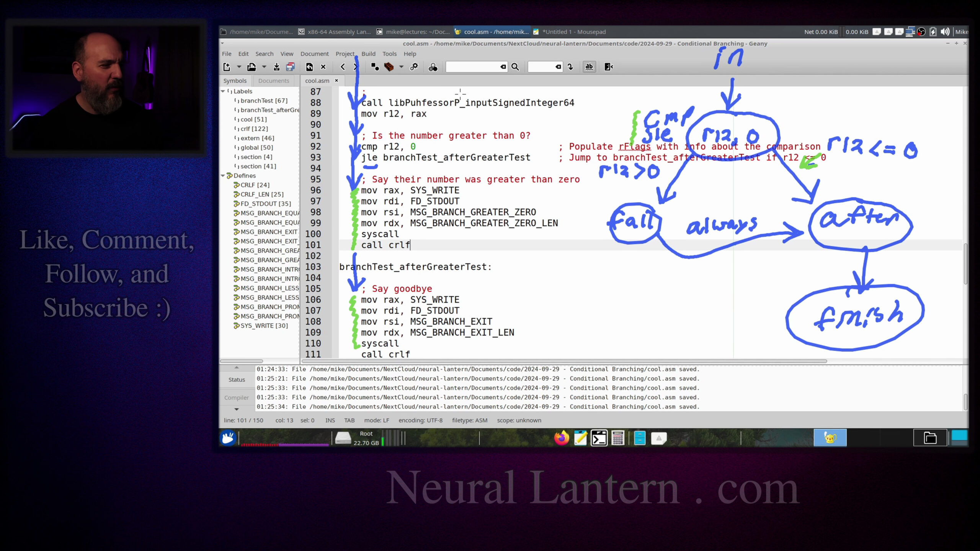980x551 pixels.
Task: Open the color chooser from the toolbar
Action: click(433, 67)
